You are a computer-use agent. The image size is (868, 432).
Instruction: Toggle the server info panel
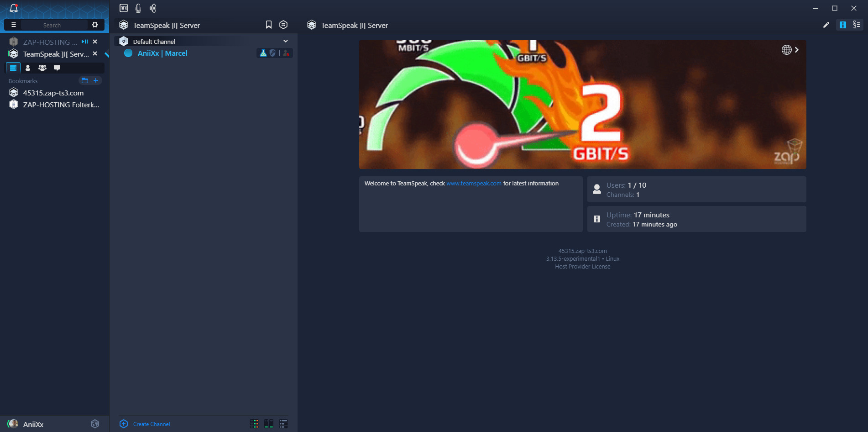point(842,25)
